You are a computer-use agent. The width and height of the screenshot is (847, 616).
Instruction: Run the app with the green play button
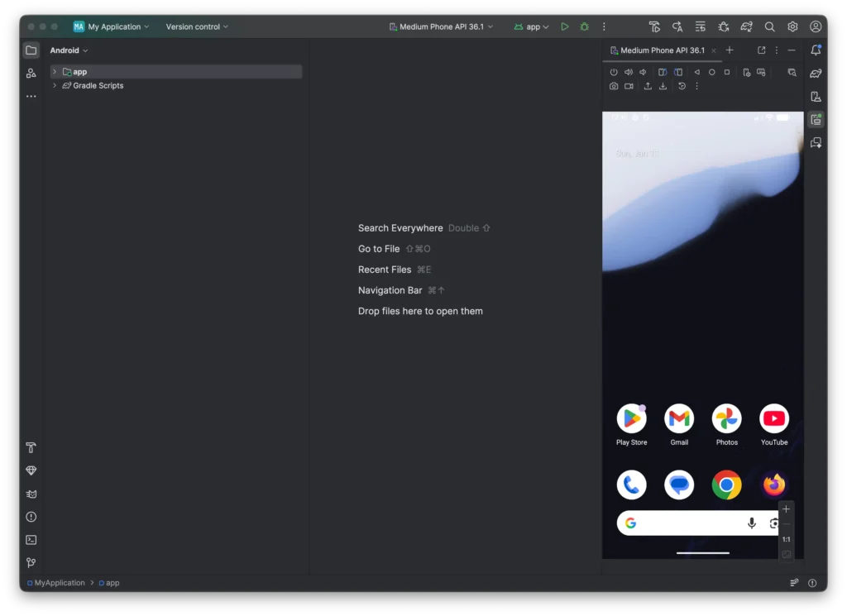tap(565, 26)
